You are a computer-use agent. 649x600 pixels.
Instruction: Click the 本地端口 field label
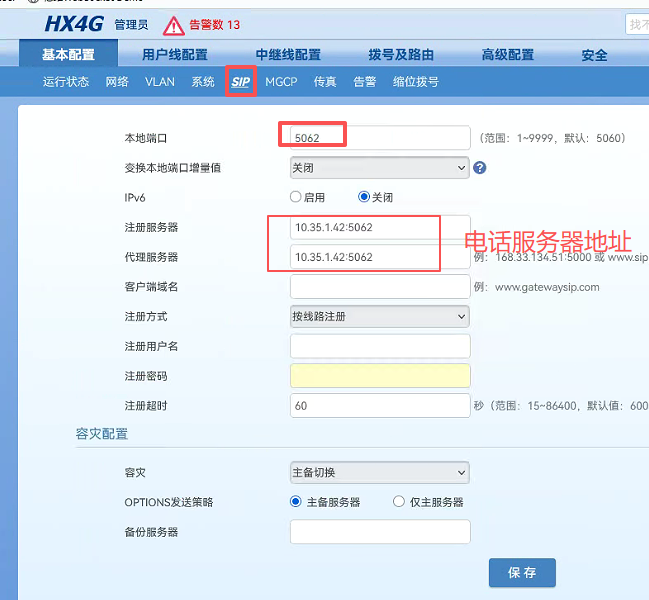pyautogui.click(x=146, y=138)
